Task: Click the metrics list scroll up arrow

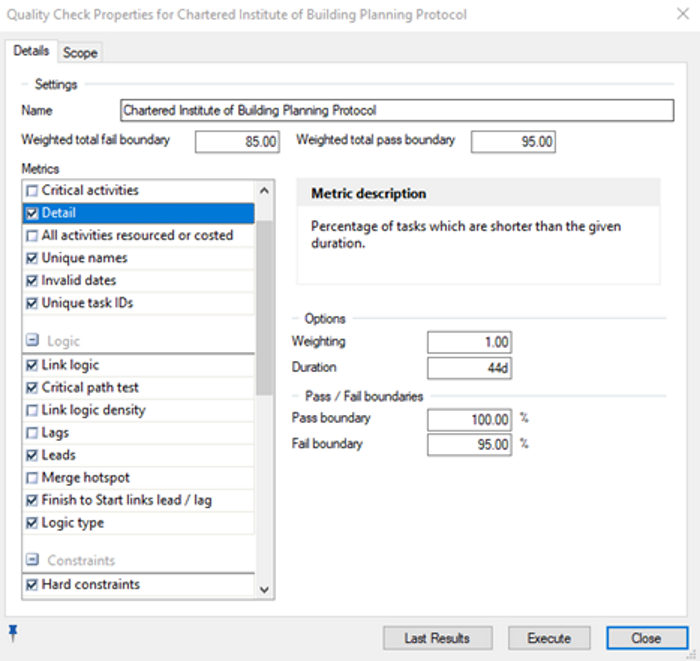Action: click(x=264, y=191)
